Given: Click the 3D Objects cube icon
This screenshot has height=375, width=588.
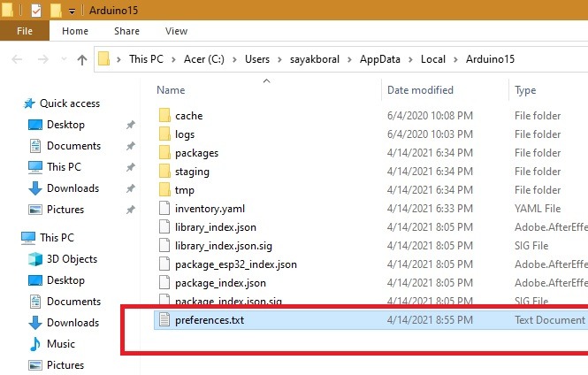Looking at the screenshot, I should pos(35,259).
